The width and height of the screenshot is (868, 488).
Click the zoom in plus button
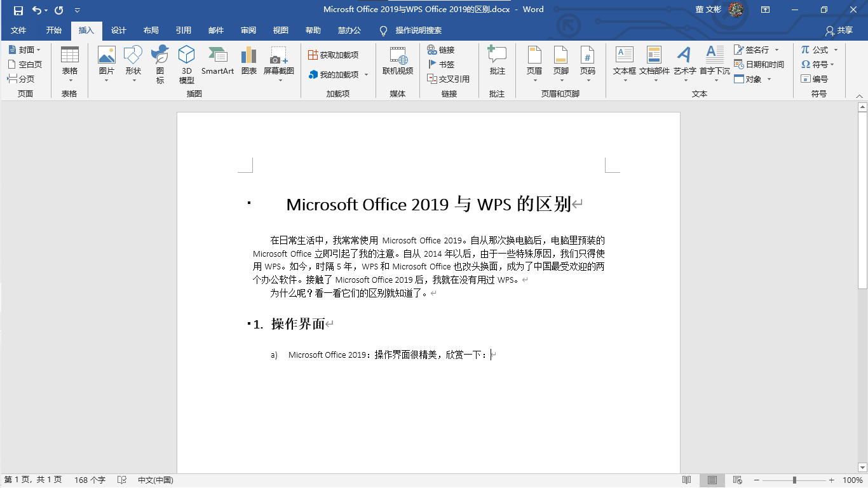(x=832, y=480)
